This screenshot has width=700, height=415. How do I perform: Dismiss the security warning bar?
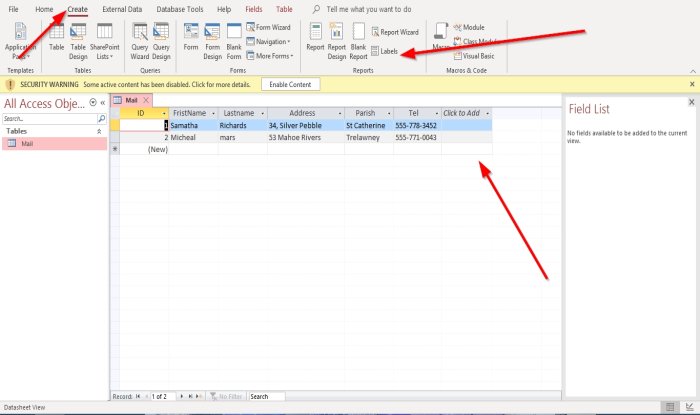click(x=692, y=84)
